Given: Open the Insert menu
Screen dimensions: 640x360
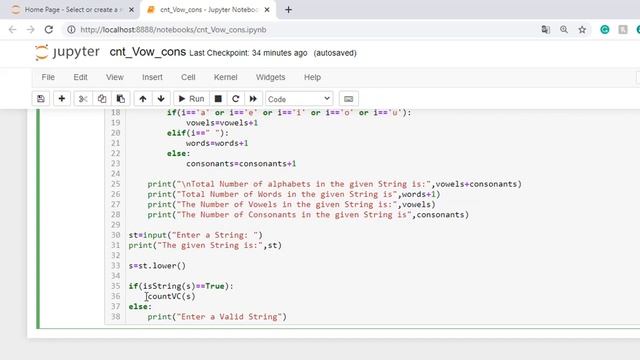Looking at the screenshot, I should pyautogui.click(x=152, y=77).
